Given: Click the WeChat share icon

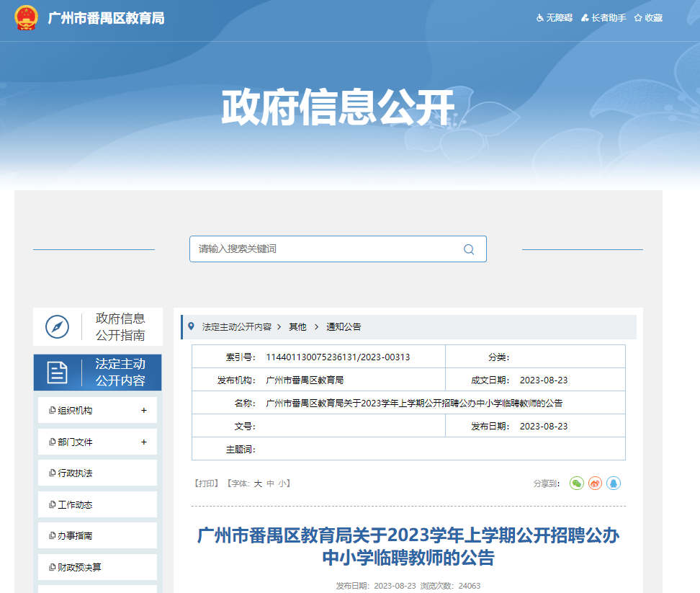Looking at the screenshot, I should (576, 483).
